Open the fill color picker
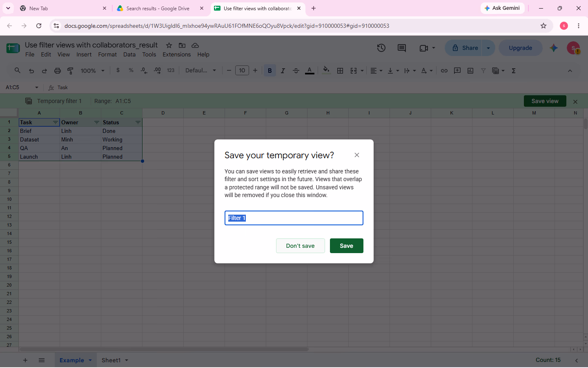The width and height of the screenshot is (588, 368). point(326,70)
